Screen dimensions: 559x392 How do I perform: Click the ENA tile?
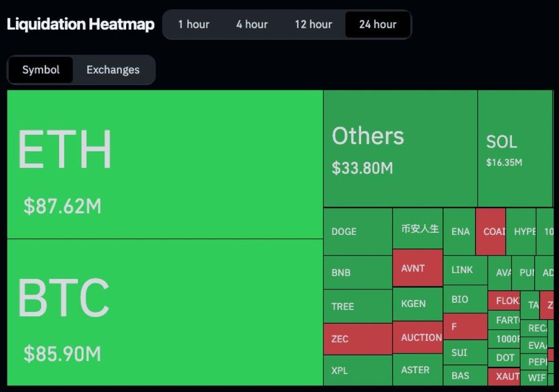(x=460, y=232)
